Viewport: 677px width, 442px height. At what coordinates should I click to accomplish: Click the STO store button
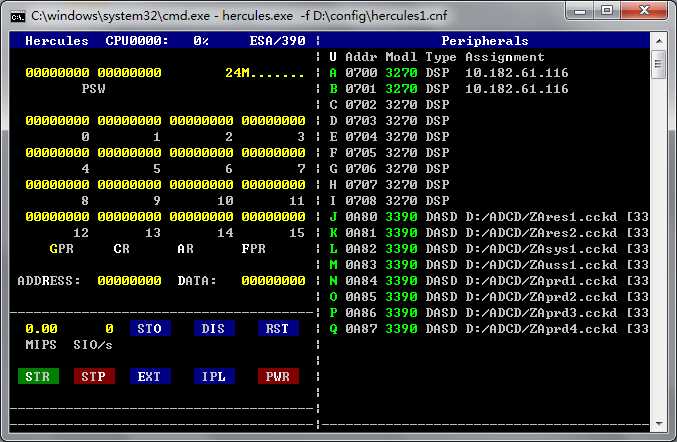click(149, 328)
